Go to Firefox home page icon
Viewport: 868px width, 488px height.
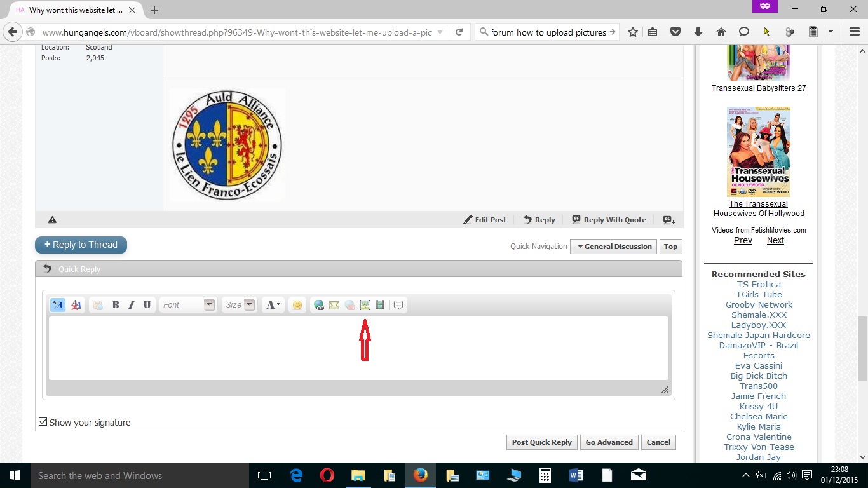coord(721,32)
